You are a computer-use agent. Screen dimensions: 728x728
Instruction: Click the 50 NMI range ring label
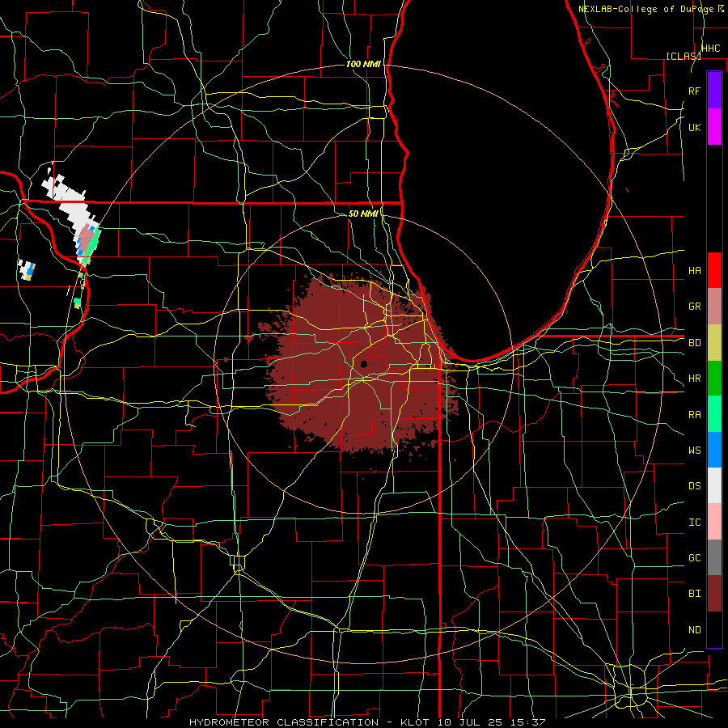[363, 214]
